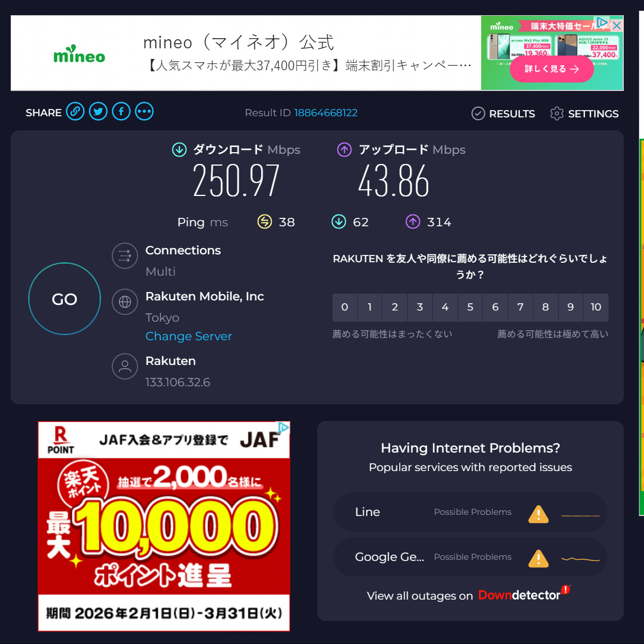
Task: Click the Line outage trend sparkline
Action: pos(581,515)
